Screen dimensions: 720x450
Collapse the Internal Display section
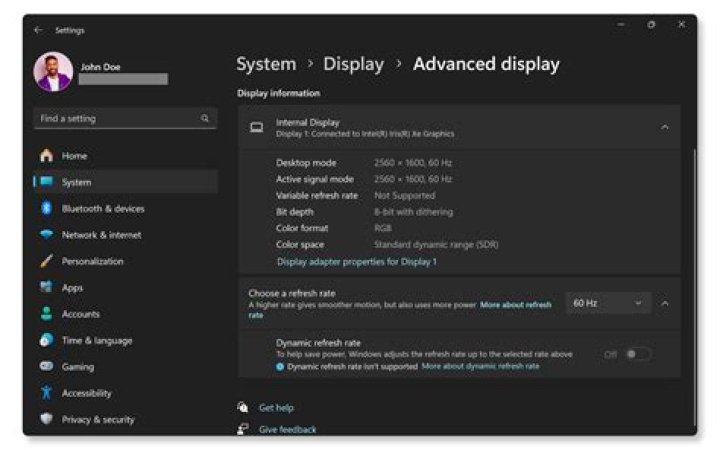(664, 127)
